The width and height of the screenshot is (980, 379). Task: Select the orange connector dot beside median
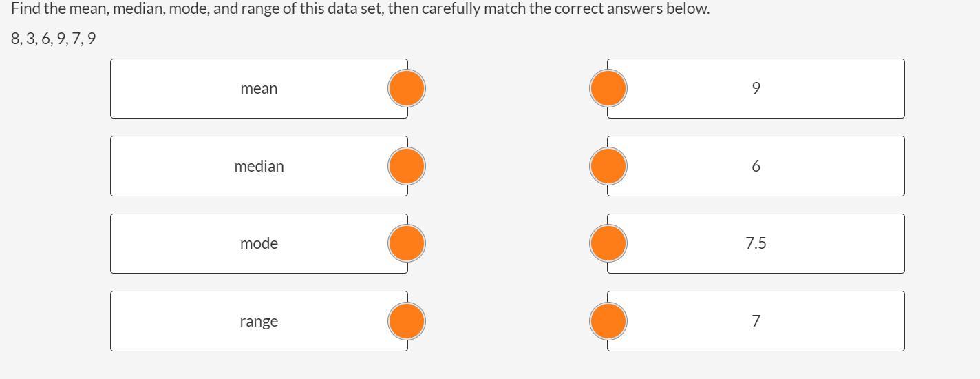click(x=407, y=166)
